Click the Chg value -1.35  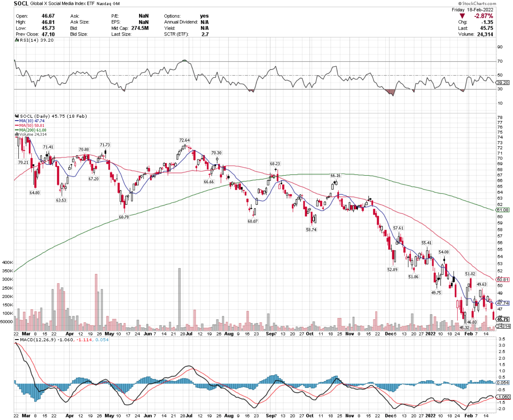487,22
